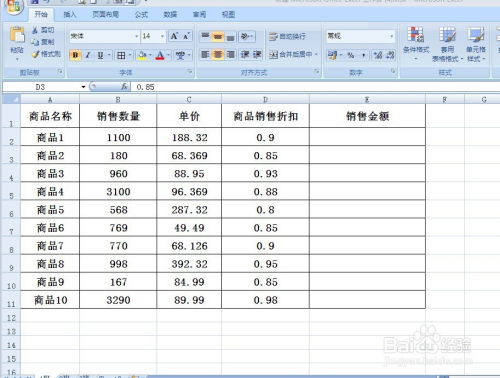Switch to the Home (开始) tab
The height and width of the screenshot is (378, 500).
click(x=41, y=14)
